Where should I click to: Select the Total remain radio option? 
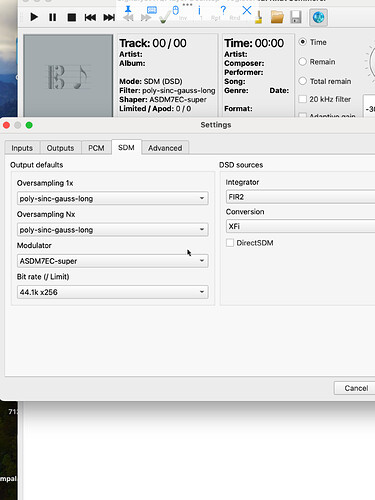coord(302,81)
